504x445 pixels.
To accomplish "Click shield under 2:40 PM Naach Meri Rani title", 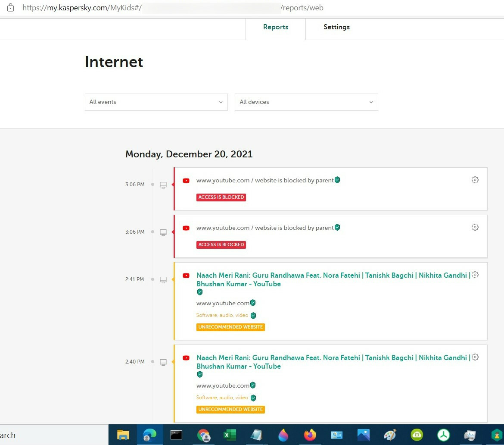I will 199,374.
